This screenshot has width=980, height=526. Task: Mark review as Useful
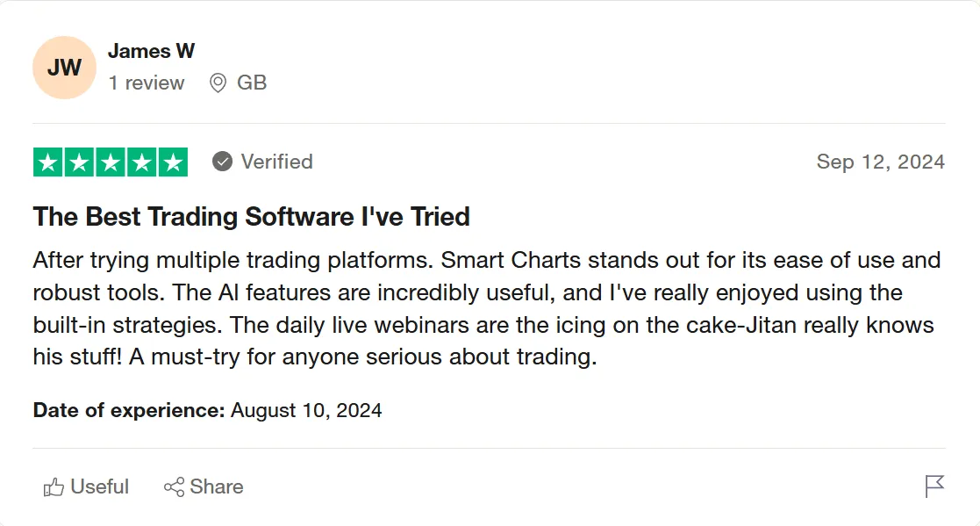tap(86, 486)
